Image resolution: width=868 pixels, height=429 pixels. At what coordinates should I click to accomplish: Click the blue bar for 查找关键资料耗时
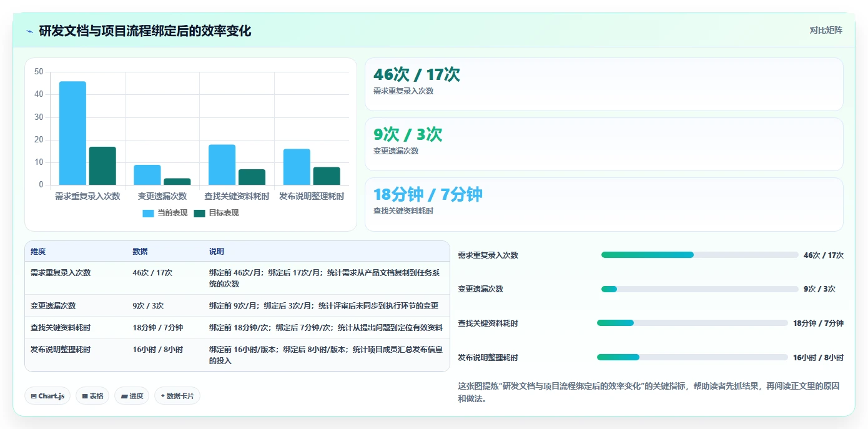(222, 165)
